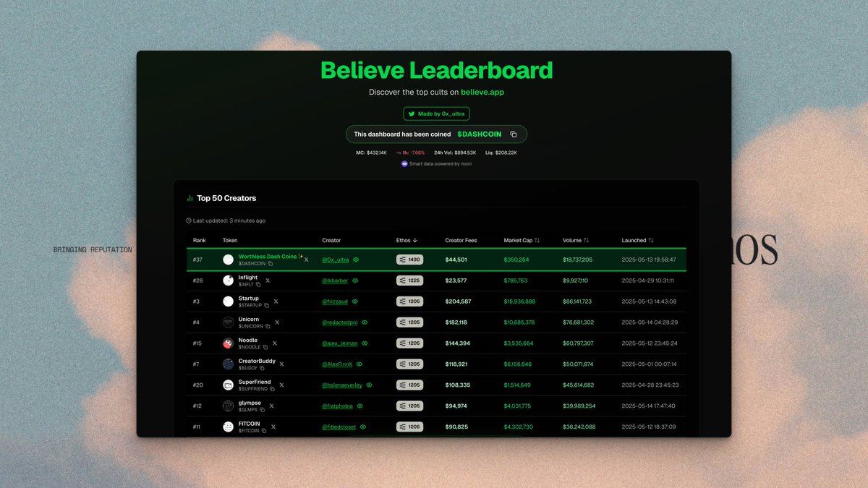The width and height of the screenshot is (868, 488).
Task: Click the eye icon next to @helenaeverley
Action: [370, 385]
